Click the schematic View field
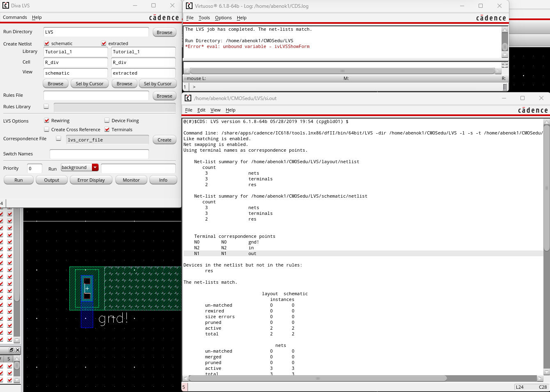This screenshot has height=392, width=550. (x=76, y=73)
